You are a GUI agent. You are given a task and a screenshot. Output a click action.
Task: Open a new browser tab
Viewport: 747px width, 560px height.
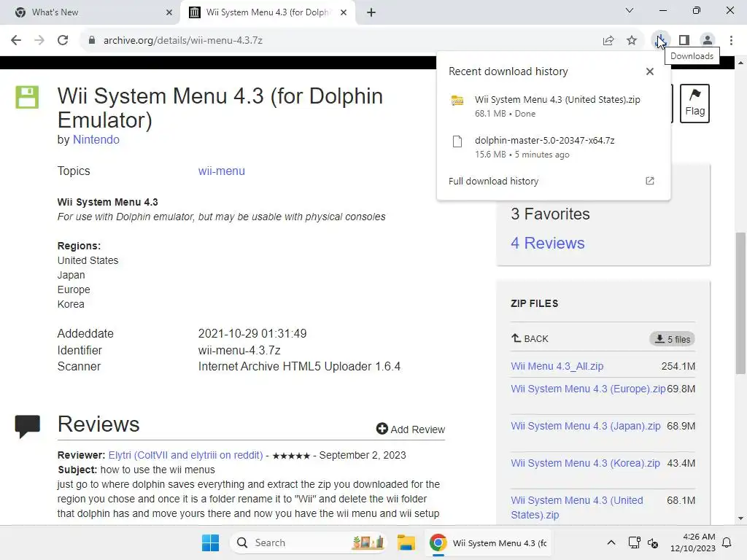tap(371, 12)
